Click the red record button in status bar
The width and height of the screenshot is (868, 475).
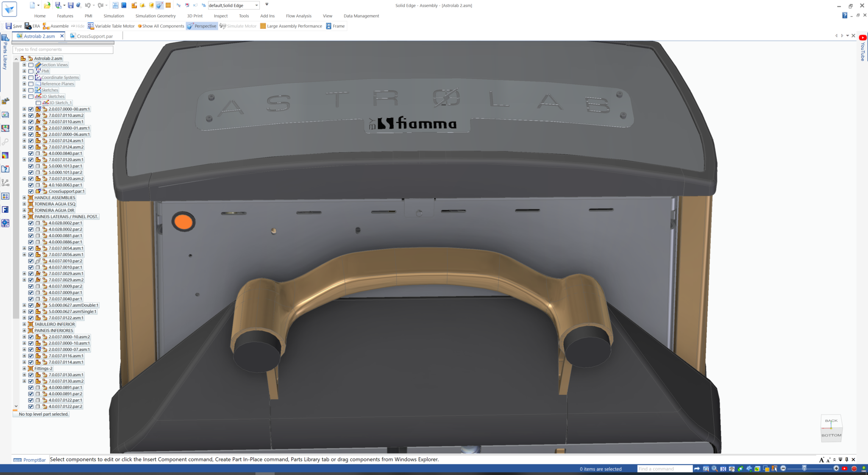point(854,469)
